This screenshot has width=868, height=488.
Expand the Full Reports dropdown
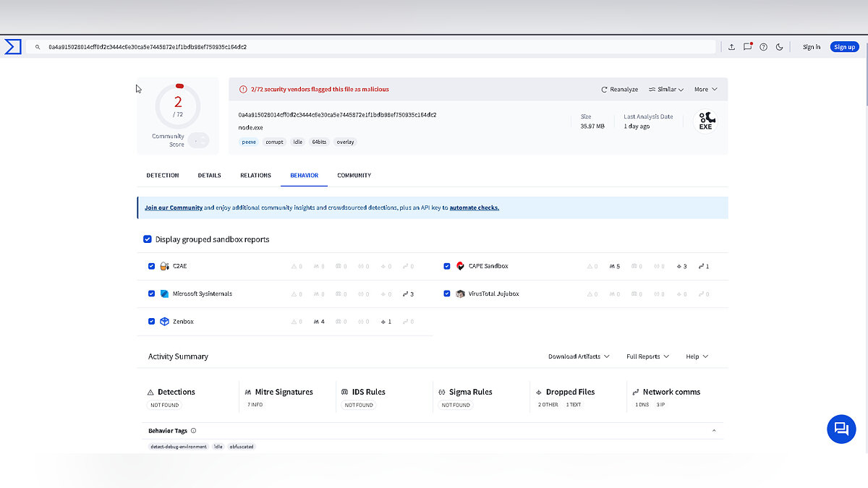[x=647, y=356]
